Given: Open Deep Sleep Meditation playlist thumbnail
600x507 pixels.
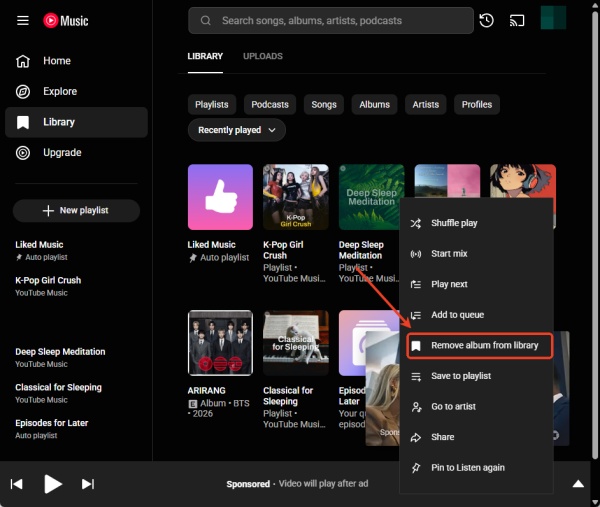Looking at the screenshot, I should click(372, 197).
